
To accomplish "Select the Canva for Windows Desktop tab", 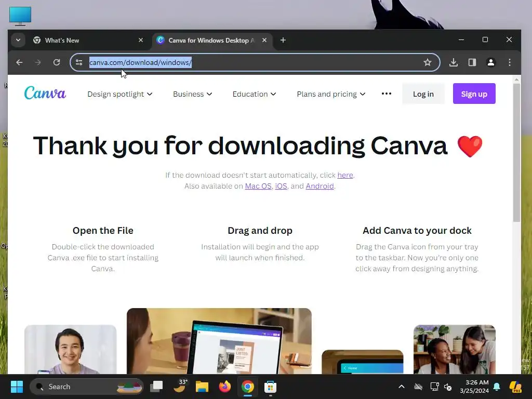I will (x=212, y=41).
